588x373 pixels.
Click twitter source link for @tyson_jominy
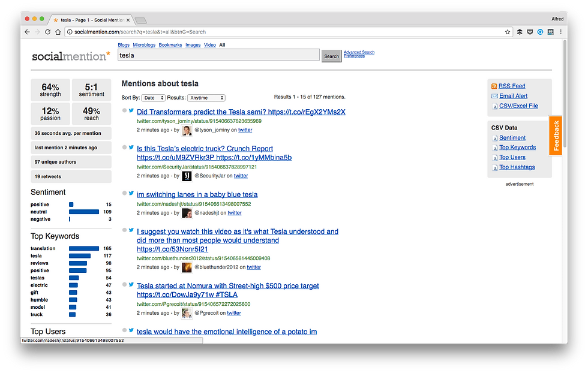(245, 130)
